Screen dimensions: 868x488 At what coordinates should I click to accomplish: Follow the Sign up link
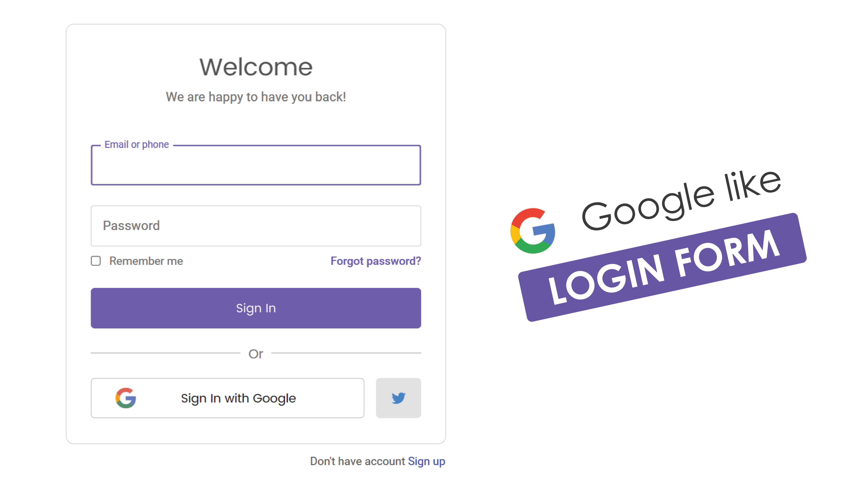(x=426, y=461)
